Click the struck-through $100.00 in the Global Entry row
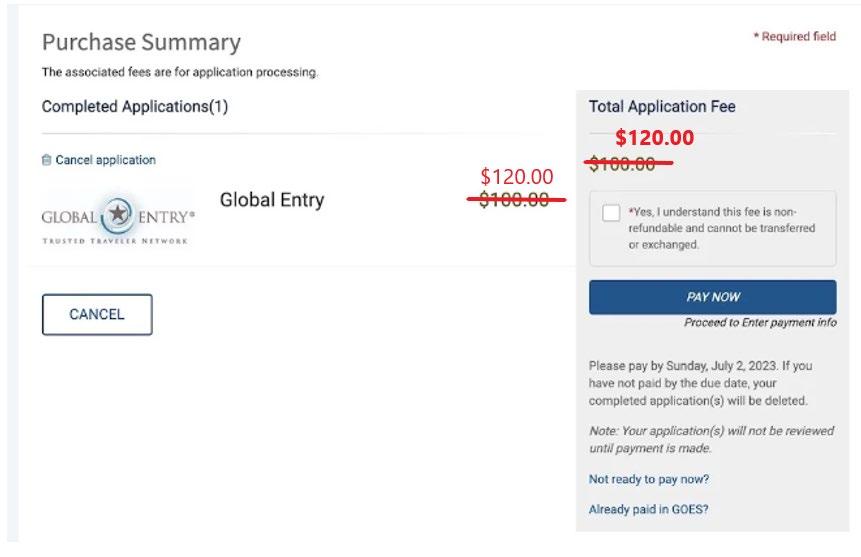This screenshot has height=557, width=861. point(514,200)
